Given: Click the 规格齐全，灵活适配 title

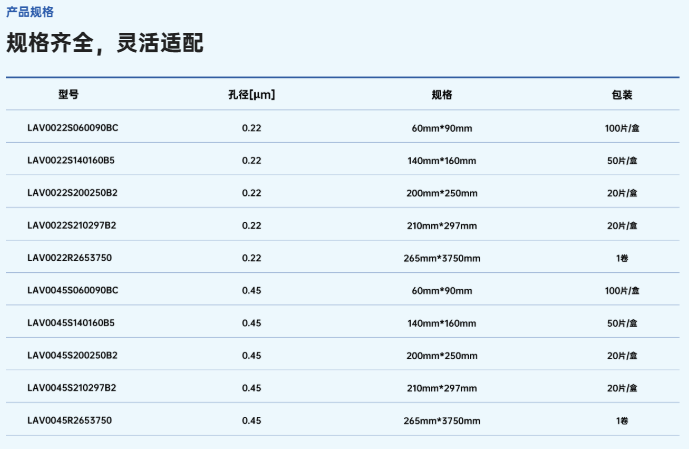Looking at the screenshot, I should pos(105,43).
